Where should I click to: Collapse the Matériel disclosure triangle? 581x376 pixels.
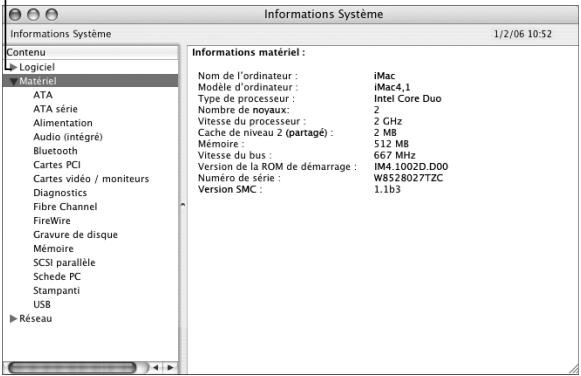[13, 81]
